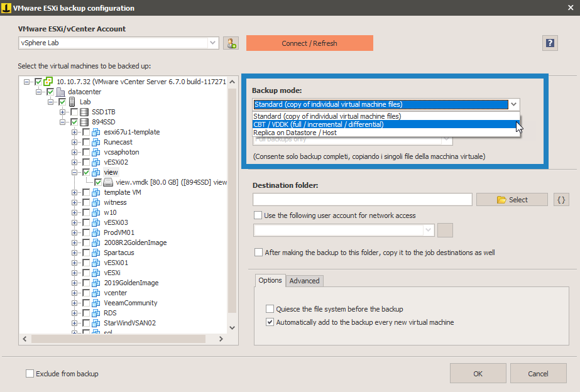Click the w10 VM icon
The image size is (580, 392).
click(96, 212)
